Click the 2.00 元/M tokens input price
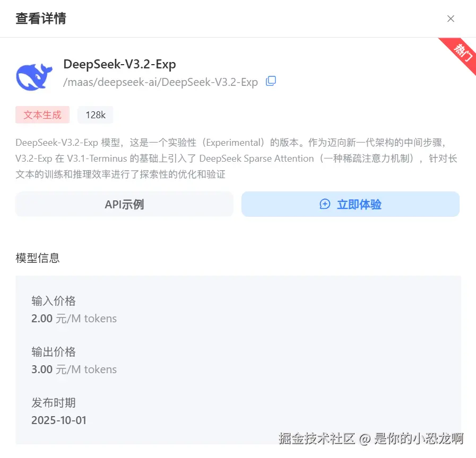 click(74, 319)
